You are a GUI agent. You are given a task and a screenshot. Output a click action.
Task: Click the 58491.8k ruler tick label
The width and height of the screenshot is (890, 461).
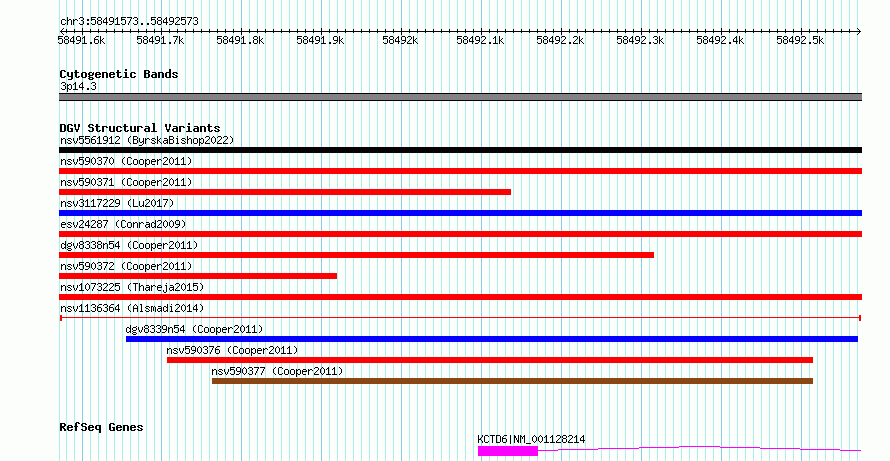241,40
